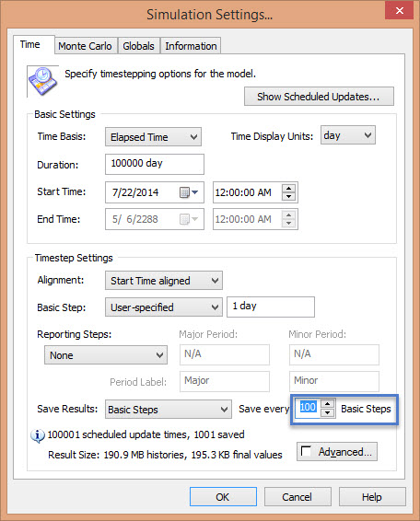This screenshot has height=521, width=420.
Task: Open the Alignment dropdown list
Action: click(164, 281)
